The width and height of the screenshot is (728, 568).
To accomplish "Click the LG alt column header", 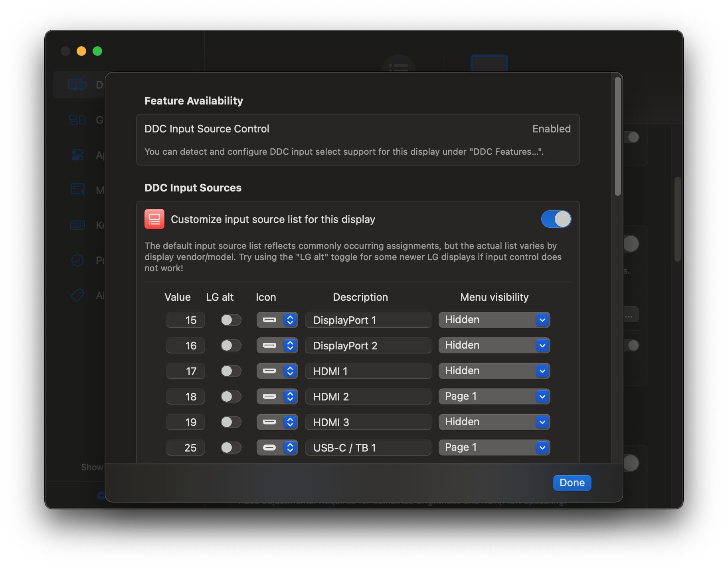I will click(x=220, y=297).
